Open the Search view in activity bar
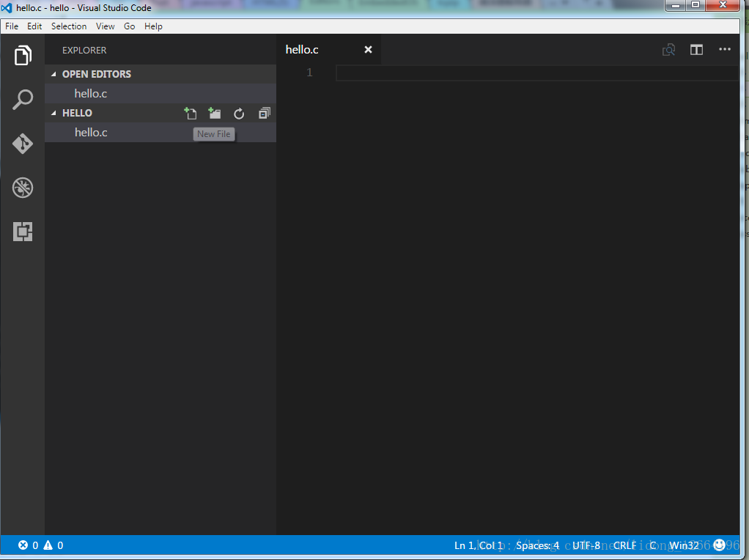Screen dimensions: 749x560 point(23,100)
